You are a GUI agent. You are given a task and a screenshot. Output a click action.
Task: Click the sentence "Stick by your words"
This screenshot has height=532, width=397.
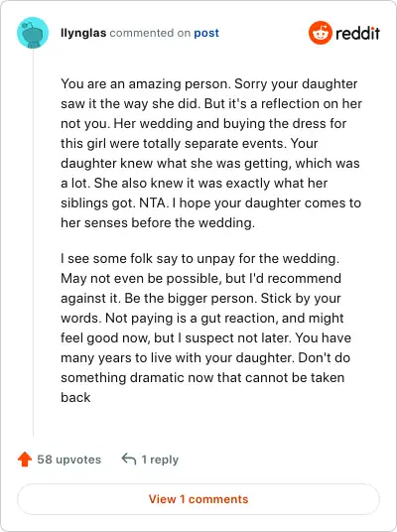[200, 308]
